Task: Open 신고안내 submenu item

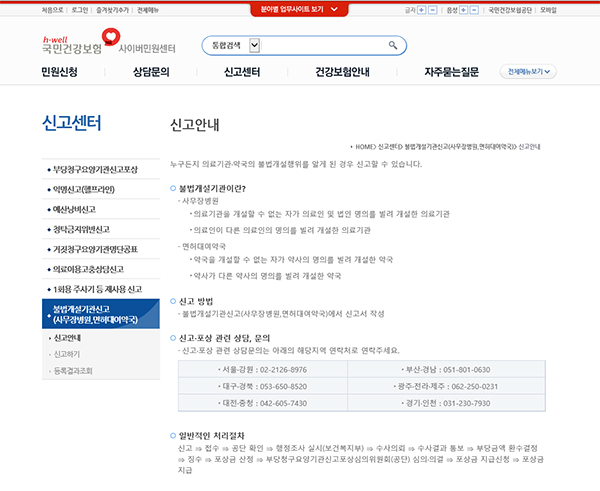Action: pyautogui.click(x=67, y=338)
